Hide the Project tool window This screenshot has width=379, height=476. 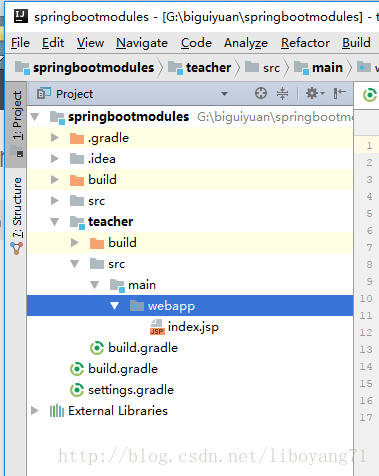tap(339, 93)
